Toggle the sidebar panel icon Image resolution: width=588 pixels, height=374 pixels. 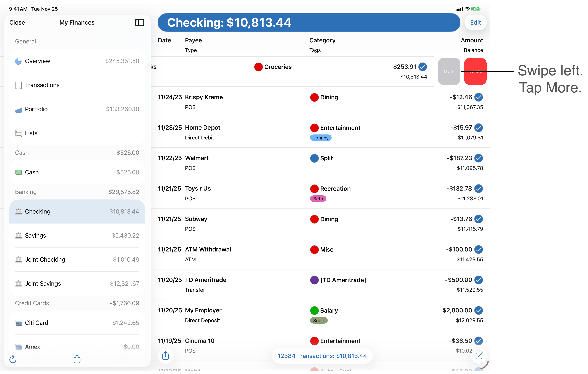click(140, 22)
